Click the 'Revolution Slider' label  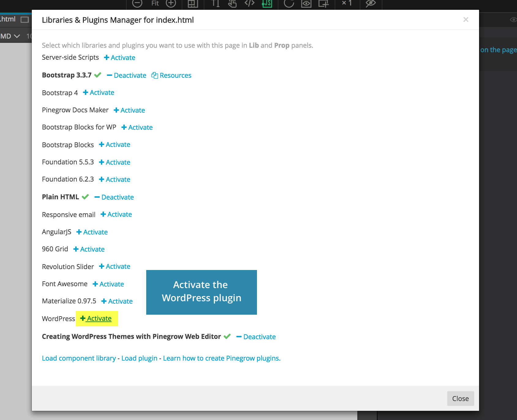coord(68,267)
